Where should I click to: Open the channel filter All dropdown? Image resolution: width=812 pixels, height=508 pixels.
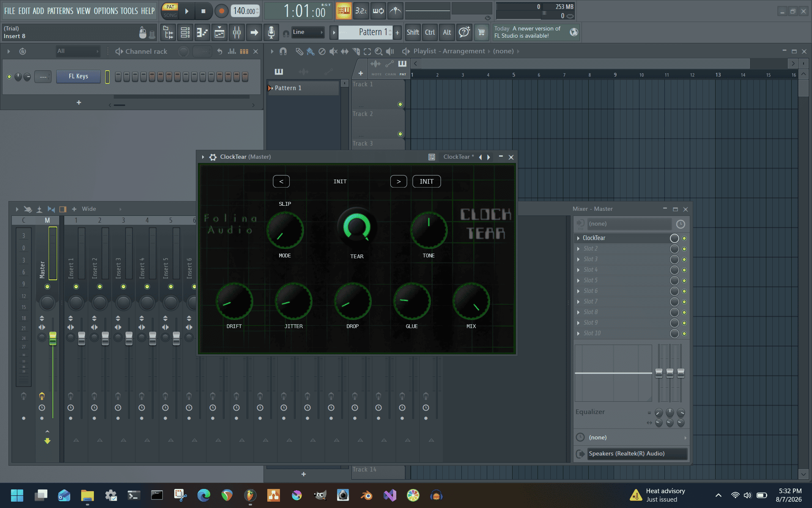(x=78, y=51)
